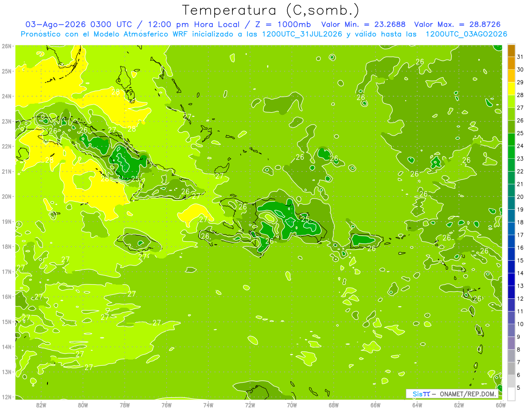
Task: Click the '68W' longitude axis label
Action: [334, 404]
